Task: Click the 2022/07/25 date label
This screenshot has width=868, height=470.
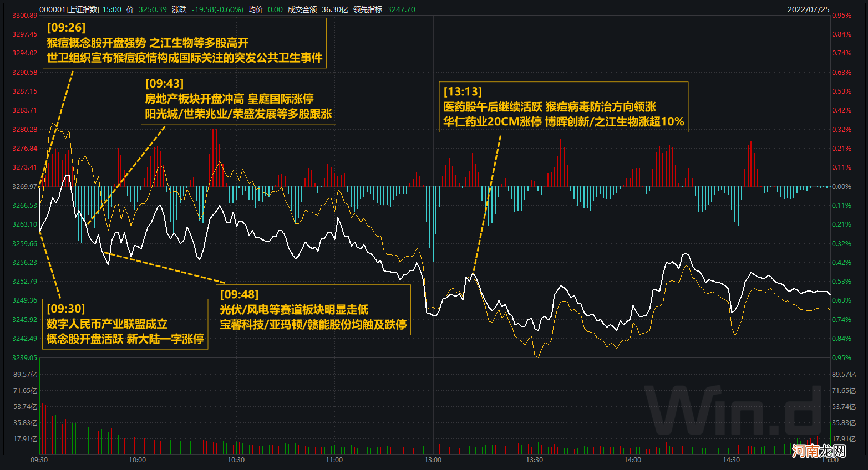Action: point(808,9)
